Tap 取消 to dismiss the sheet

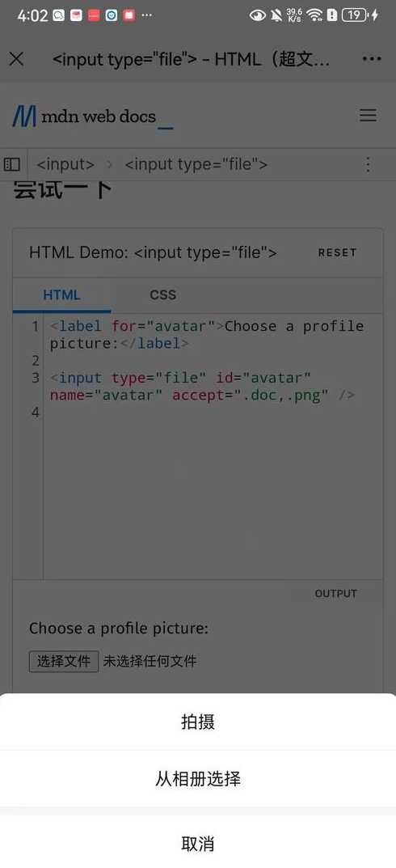pos(198,844)
